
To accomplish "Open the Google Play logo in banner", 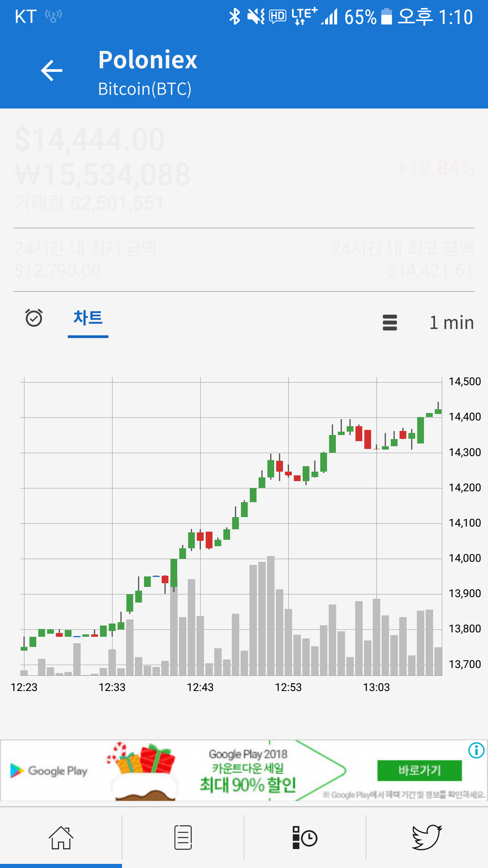I will click(49, 771).
